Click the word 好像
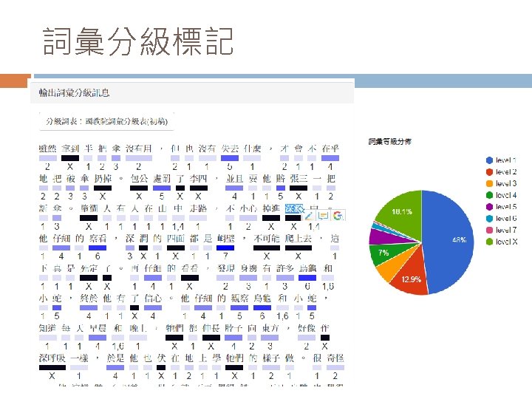Image resolution: width=532 pixels, height=399 pixels. [x=307, y=328]
